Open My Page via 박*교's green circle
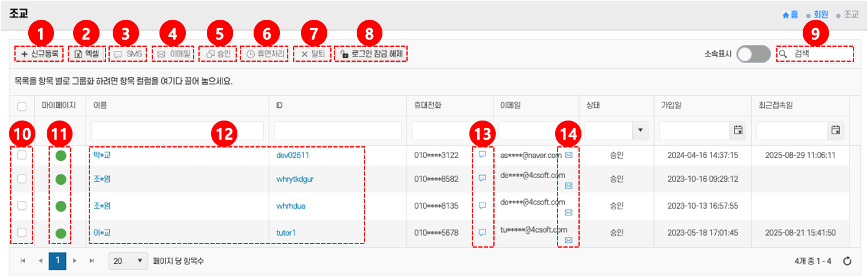This screenshot has height=277, width=868. tap(61, 156)
